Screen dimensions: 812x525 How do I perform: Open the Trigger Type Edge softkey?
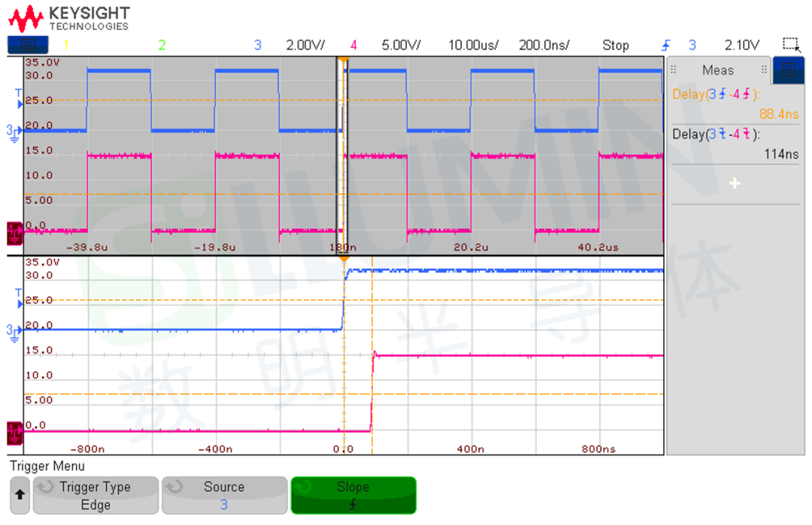[95, 495]
